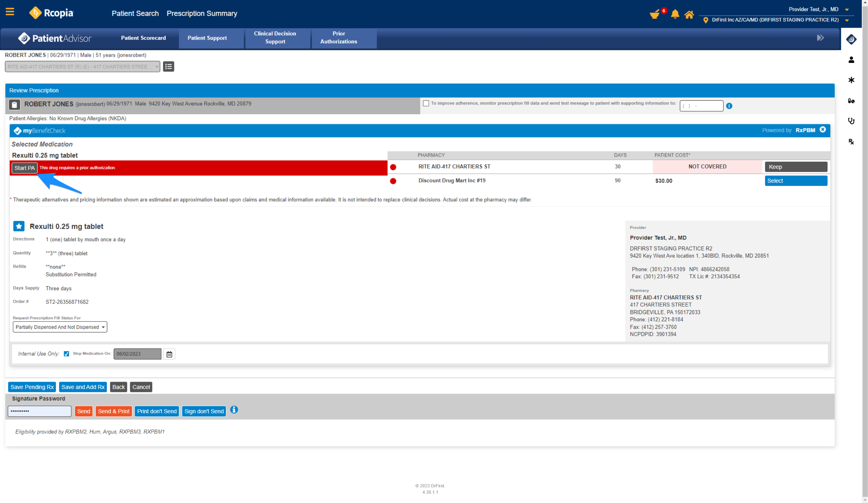Focus the Signature Password field
This screenshot has width=868, height=503.
[39, 411]
